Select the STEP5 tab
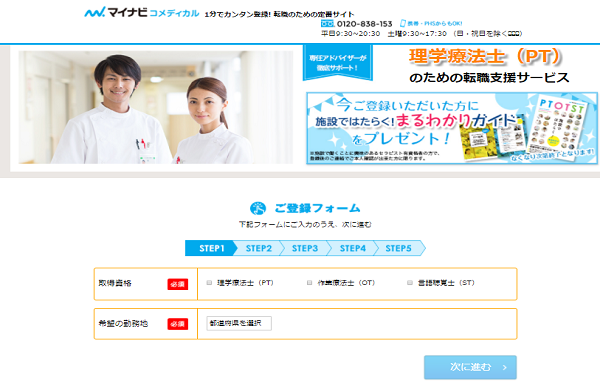Image resolution: width=600 pixels, height=390 pixels. [399, 248]
